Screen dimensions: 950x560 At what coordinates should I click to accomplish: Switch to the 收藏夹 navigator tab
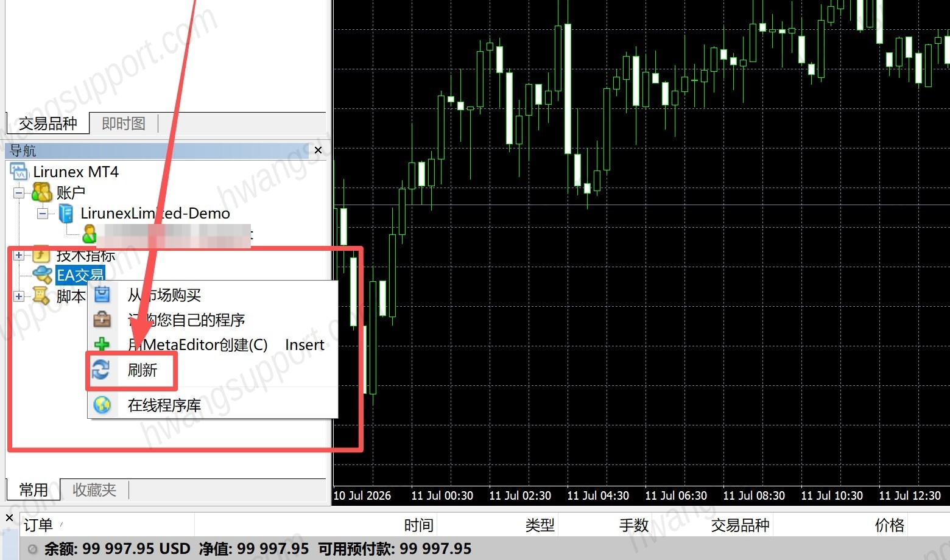point(94,490)
